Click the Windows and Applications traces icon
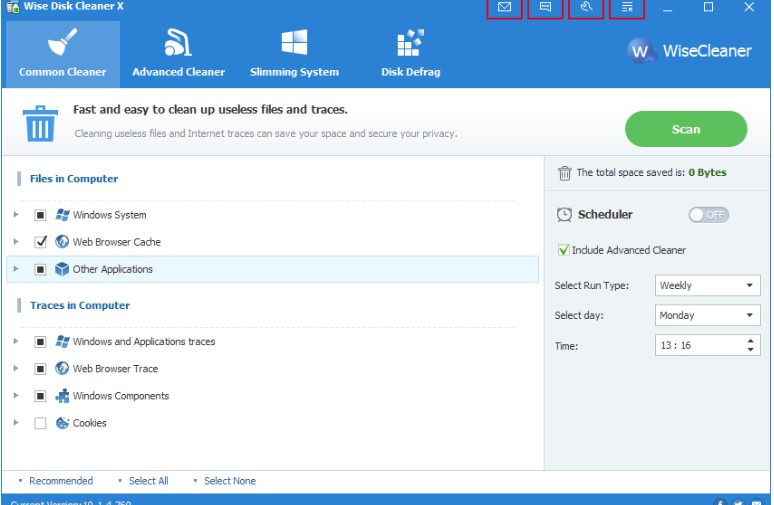 (62, 342)
